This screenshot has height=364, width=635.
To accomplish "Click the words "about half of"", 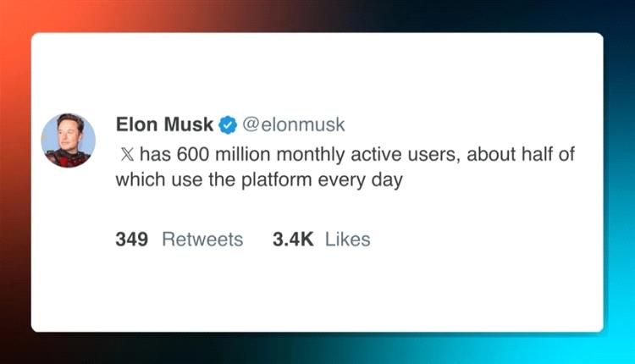I will pyautogui.click(x=521, y=154).
